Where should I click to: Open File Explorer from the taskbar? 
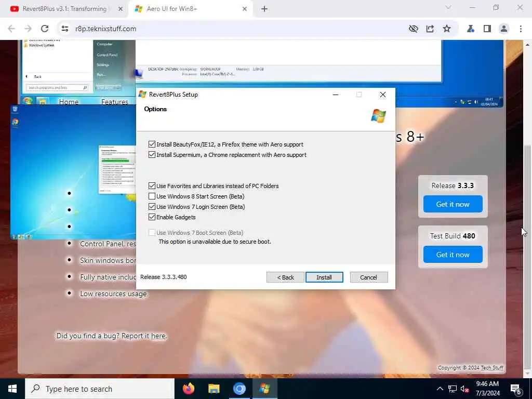click(214, 389)
